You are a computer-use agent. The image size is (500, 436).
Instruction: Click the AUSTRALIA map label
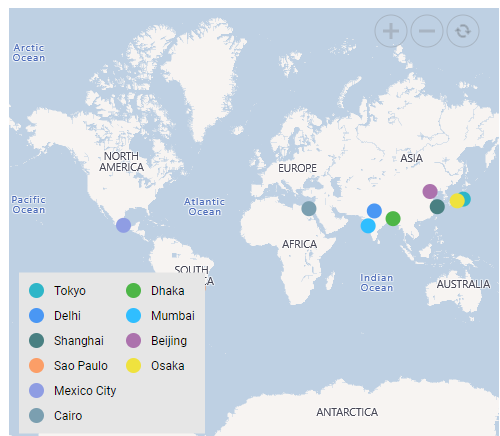(463, 284)
